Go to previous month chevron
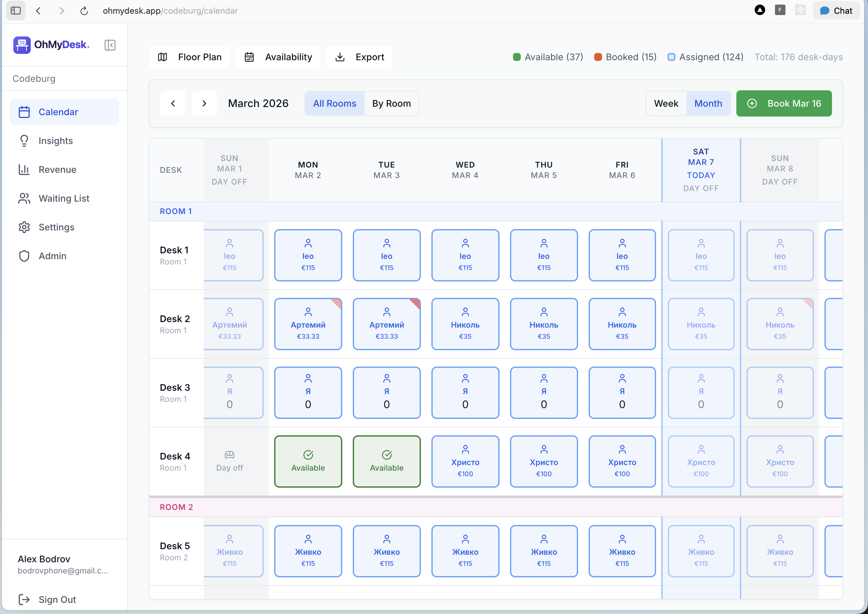The image size is (868, 614). [173, 103]
